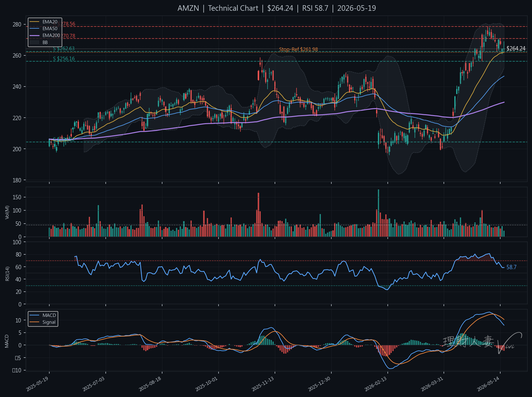Select the BB legend entry

click(x=39, y=43)
